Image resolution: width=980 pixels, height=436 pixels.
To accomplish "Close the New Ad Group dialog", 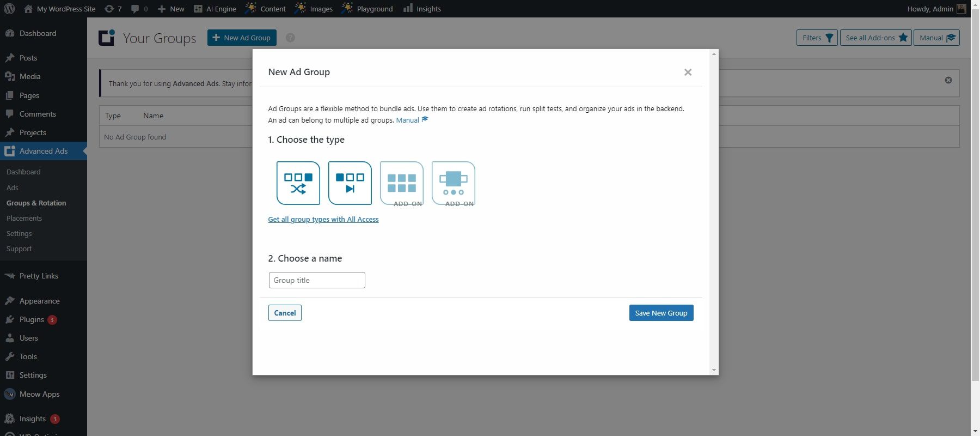I will [x=688, y=72].
